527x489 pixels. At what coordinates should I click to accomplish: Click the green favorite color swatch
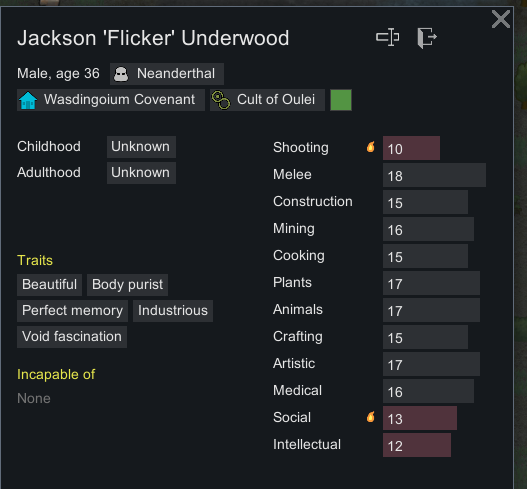coord(341,100)
